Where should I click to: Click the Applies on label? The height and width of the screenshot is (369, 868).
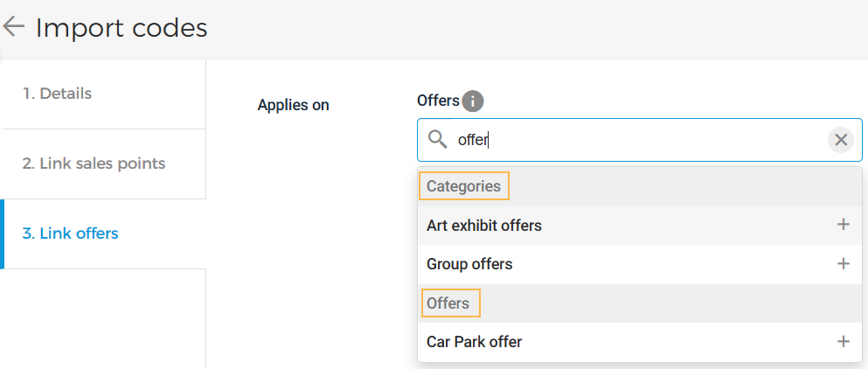click(x=293, y=105)
